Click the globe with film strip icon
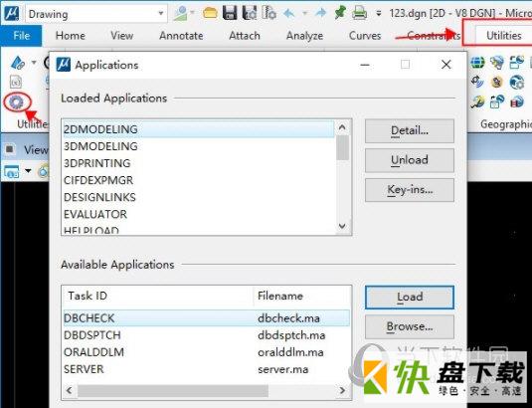532x408 pixels. pos(517,102)
